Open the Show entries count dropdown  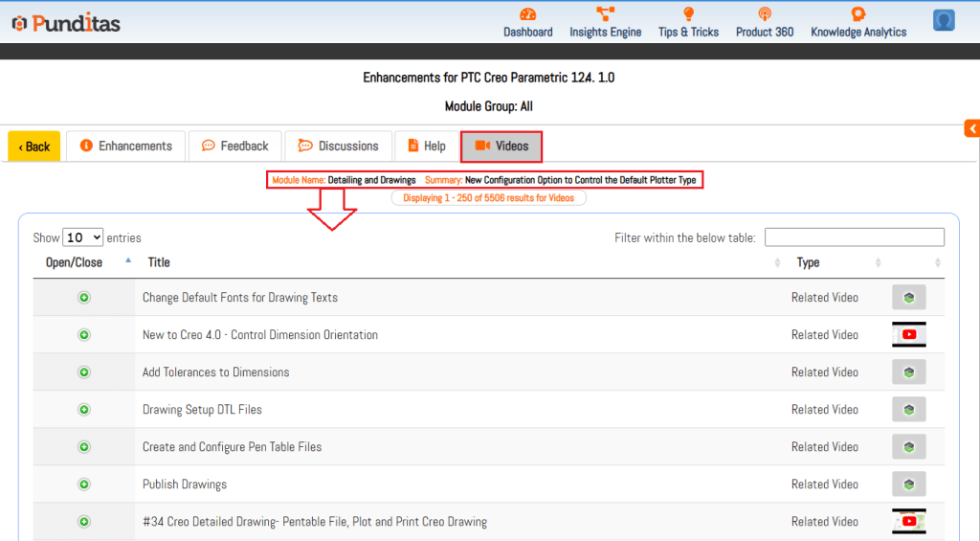pyautogui.click(x=82, y=237)
